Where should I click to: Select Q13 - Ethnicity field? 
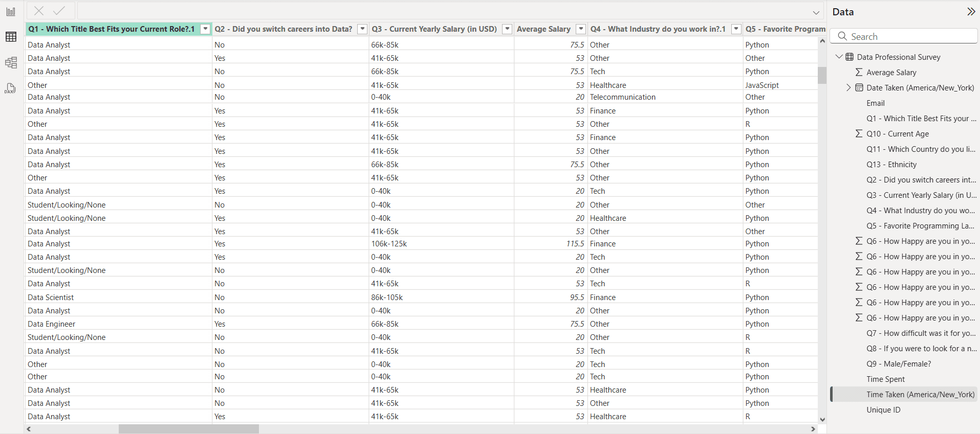click(891, 164)
